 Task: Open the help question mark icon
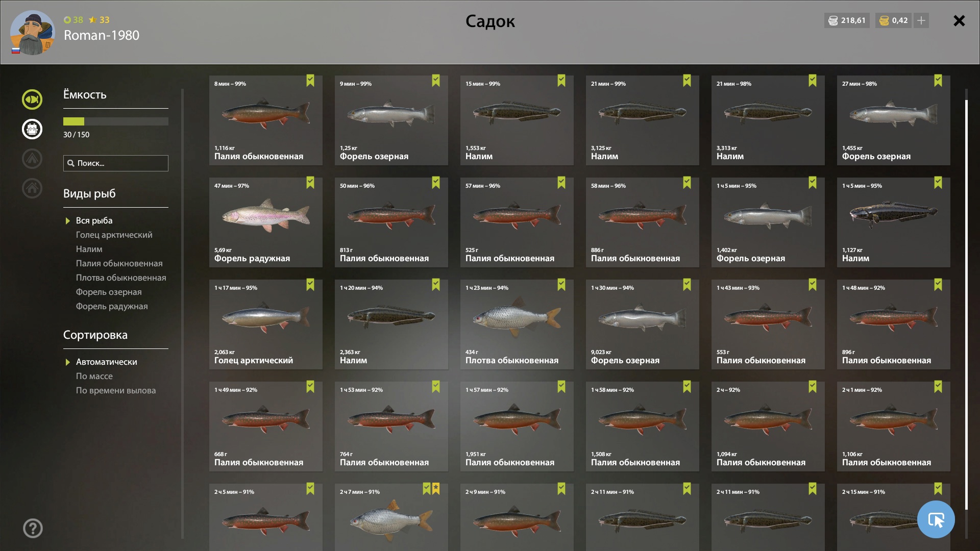[33, 529]
